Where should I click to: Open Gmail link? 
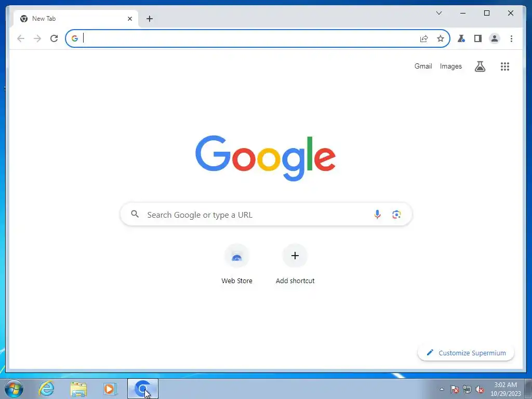[423, 66]
